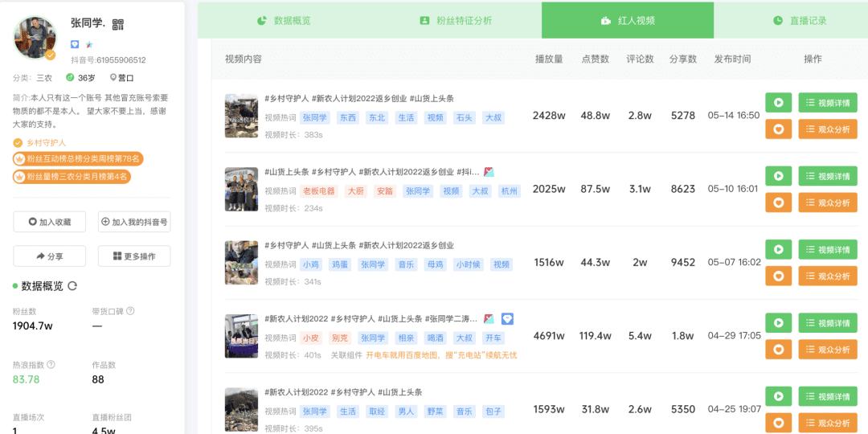Click the blue diamond icon on the 04-29 video title
868x434 pixels.
508,319
